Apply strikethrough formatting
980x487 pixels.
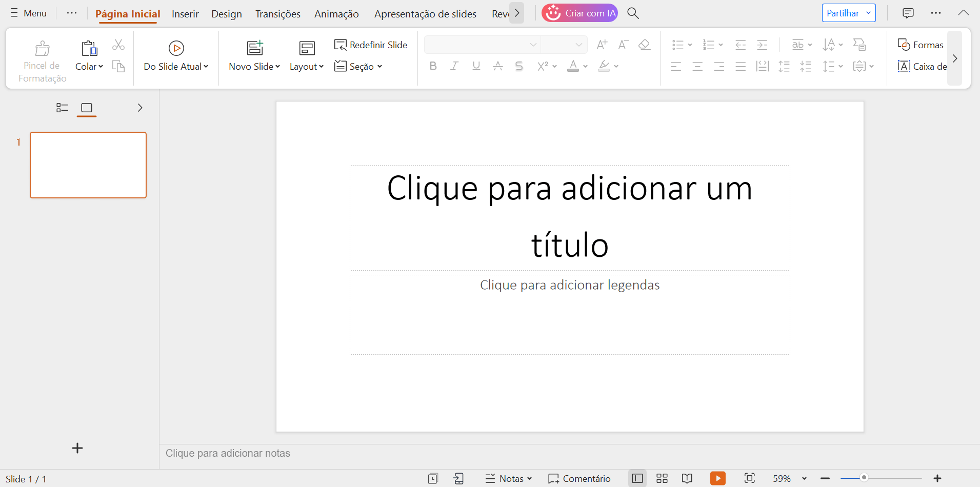519,66
